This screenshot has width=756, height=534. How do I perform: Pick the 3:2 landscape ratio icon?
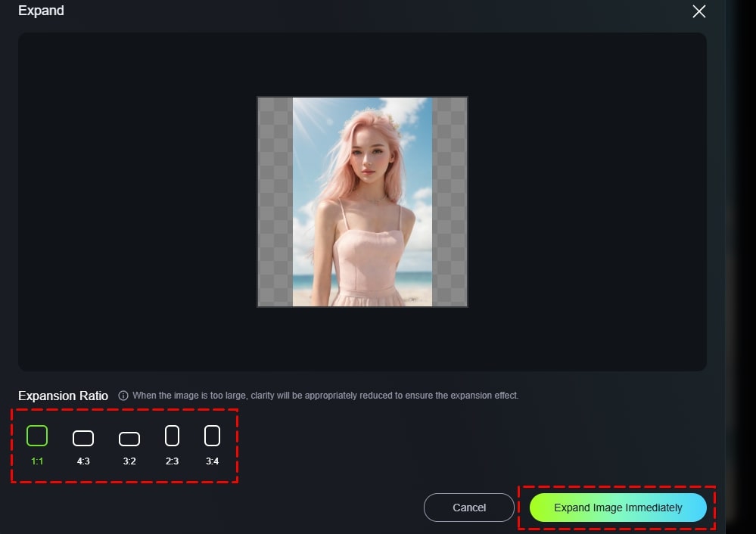coord(129,439)
